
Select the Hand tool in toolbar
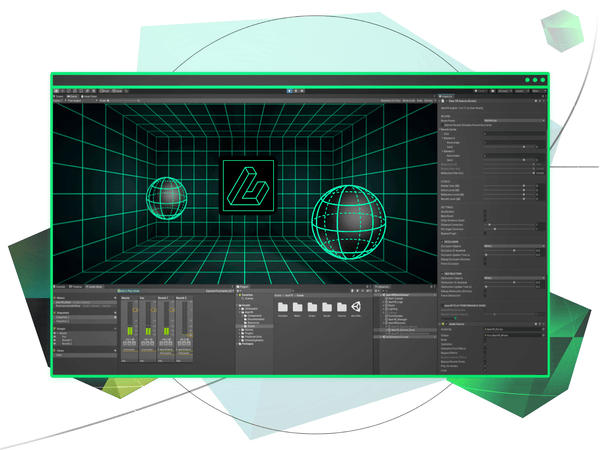56,91
